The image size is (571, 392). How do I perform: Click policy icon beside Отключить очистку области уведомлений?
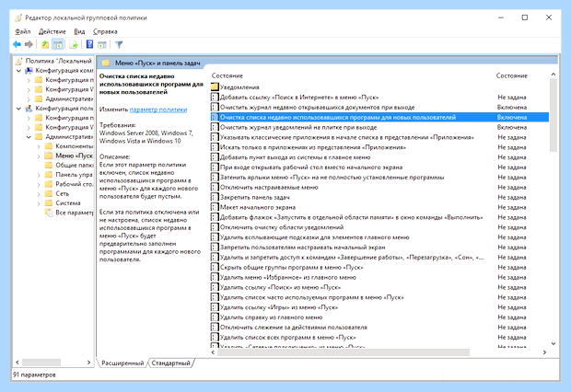coord(215,227)
